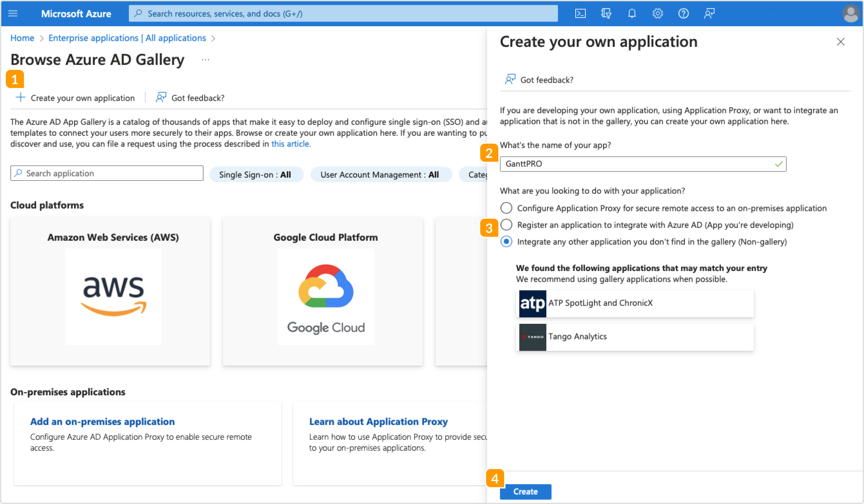Click the ATP logo icon
The image size is (864, 504).
(x=532, y=303)
